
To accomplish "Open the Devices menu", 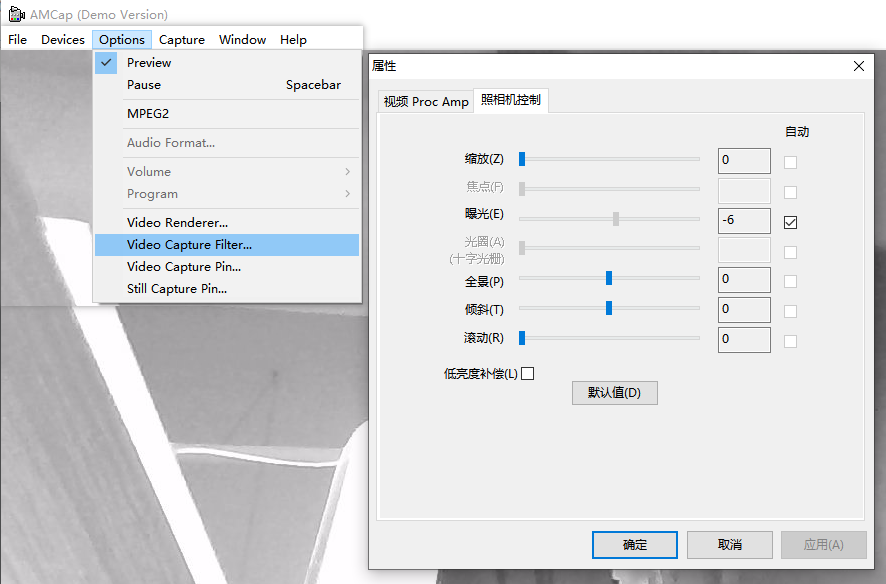I will click(63, 40).
